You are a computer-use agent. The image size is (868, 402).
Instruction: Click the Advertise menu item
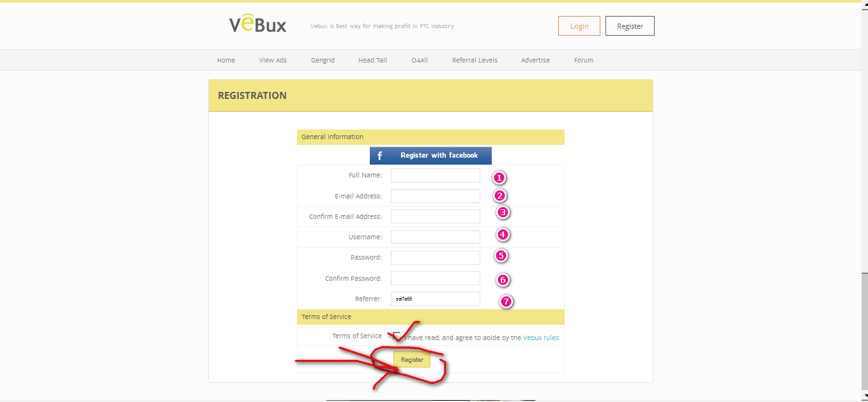click(x=535, y=60)
